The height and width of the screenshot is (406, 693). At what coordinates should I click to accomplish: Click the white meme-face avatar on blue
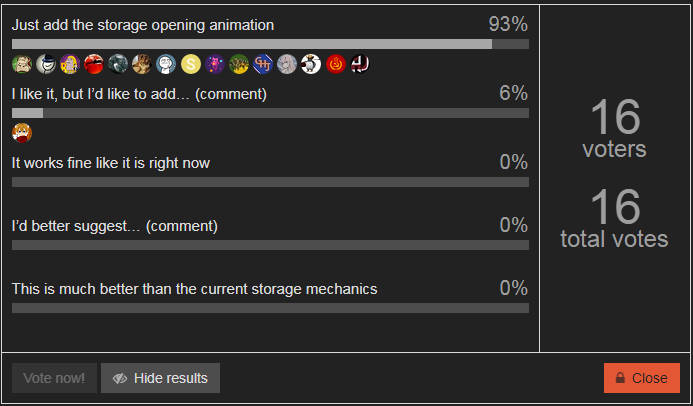pyautogui.click(x=167, y=65)
